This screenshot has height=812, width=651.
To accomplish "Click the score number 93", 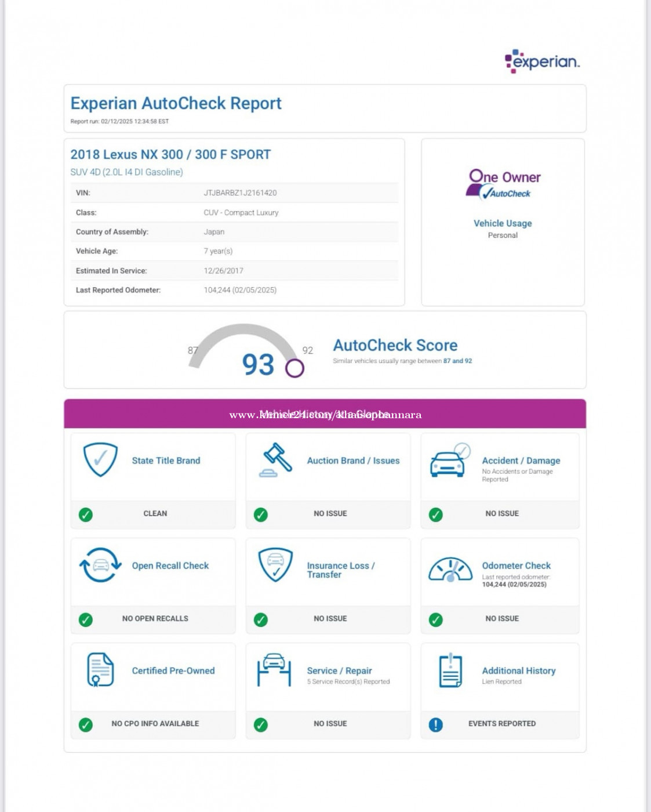I will click(258, 365).
